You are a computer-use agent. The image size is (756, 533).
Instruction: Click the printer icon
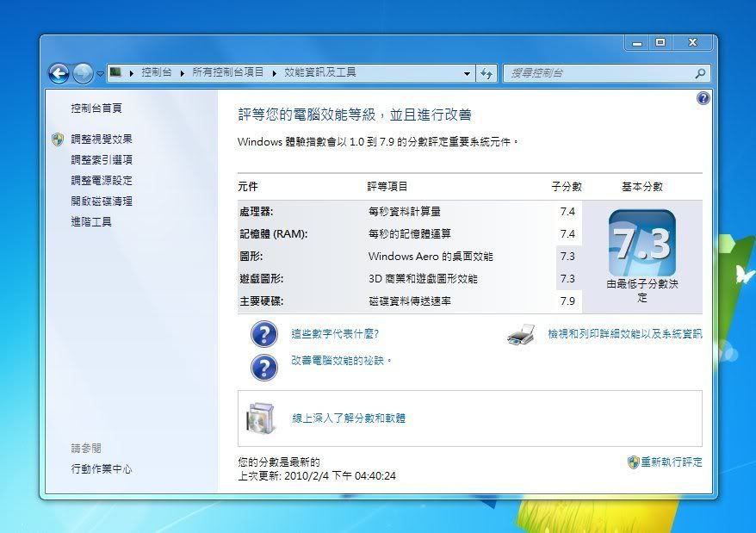tap(521, 335)
